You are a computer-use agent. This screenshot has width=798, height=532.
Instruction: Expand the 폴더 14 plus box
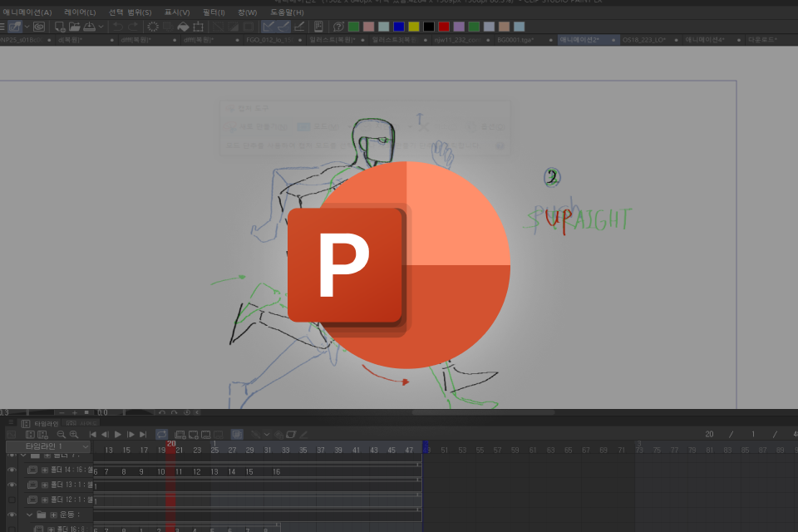tap(45, 470)
